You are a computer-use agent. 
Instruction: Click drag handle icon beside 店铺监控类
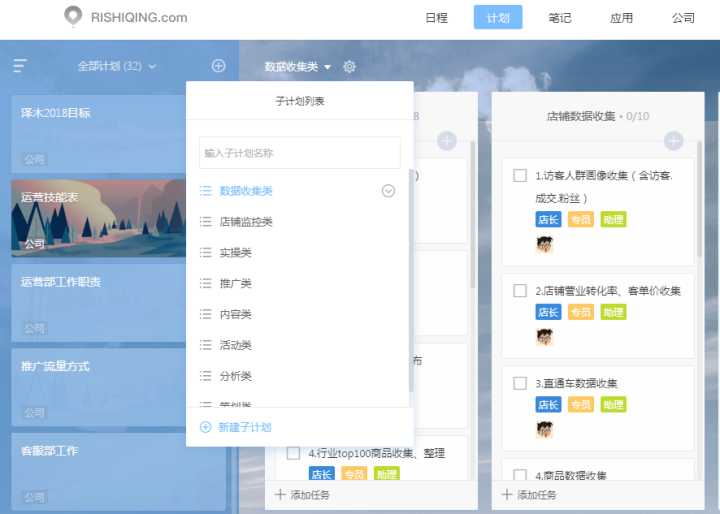pyautogui.click(x=205, y=222)
